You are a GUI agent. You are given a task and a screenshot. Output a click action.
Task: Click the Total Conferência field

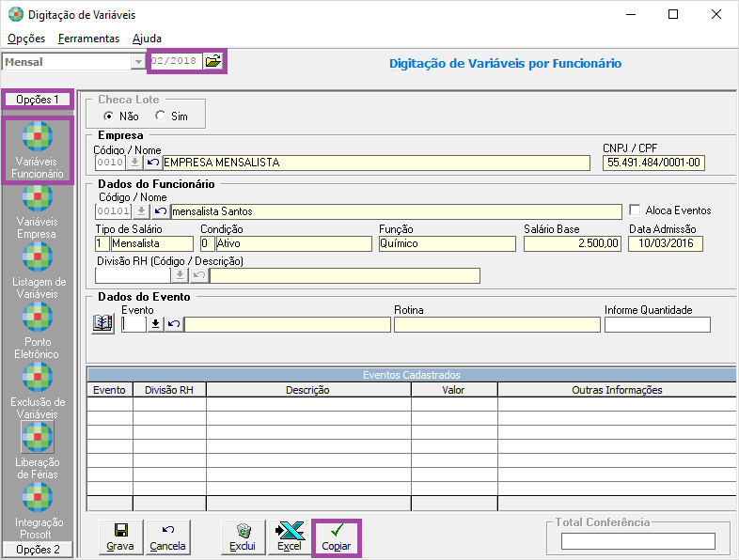point(638,541)
